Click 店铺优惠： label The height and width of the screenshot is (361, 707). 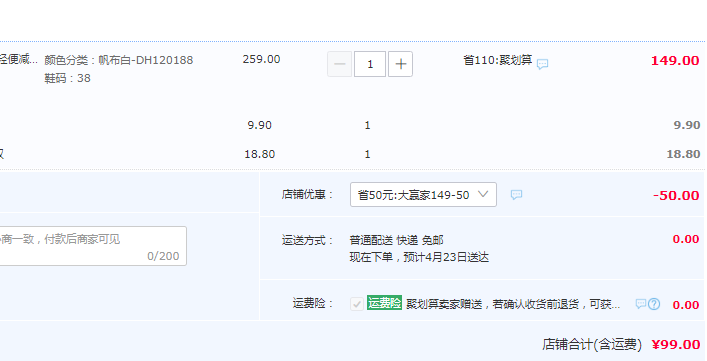308,195
